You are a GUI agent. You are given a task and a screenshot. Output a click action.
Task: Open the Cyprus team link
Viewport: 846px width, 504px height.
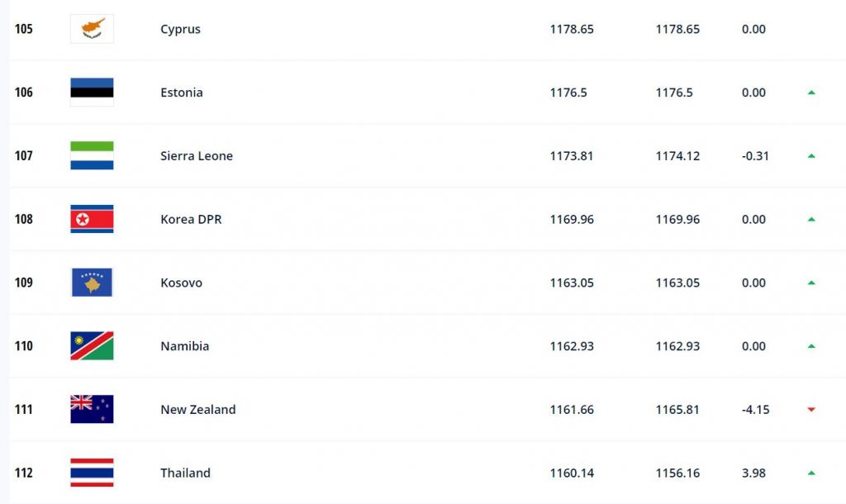tap(180, 29)
